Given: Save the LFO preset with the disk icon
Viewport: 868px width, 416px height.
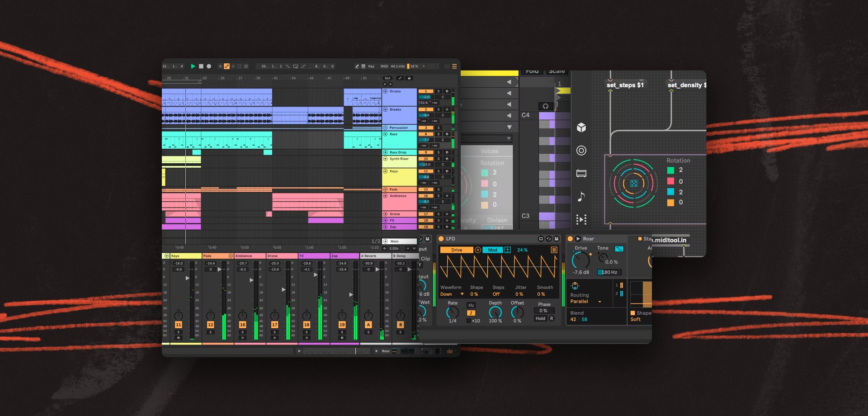Looking at the screenshot, I should (x=557, y=239).
